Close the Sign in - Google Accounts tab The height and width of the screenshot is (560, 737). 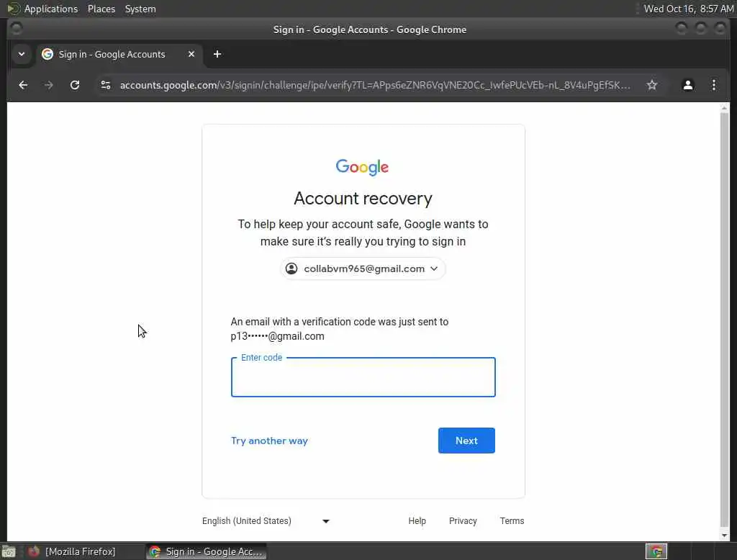[x=191, y=54]
